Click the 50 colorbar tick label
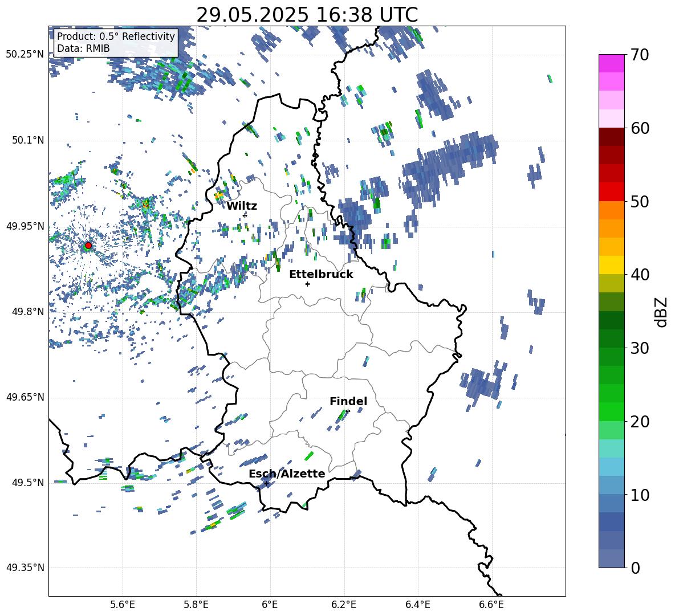This screenshot has width=675, height=616. pyautogui.click(x=640, y=202)
